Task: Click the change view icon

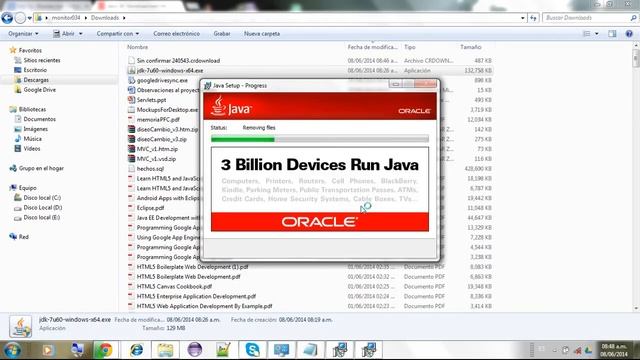Action: coord(587,33)
